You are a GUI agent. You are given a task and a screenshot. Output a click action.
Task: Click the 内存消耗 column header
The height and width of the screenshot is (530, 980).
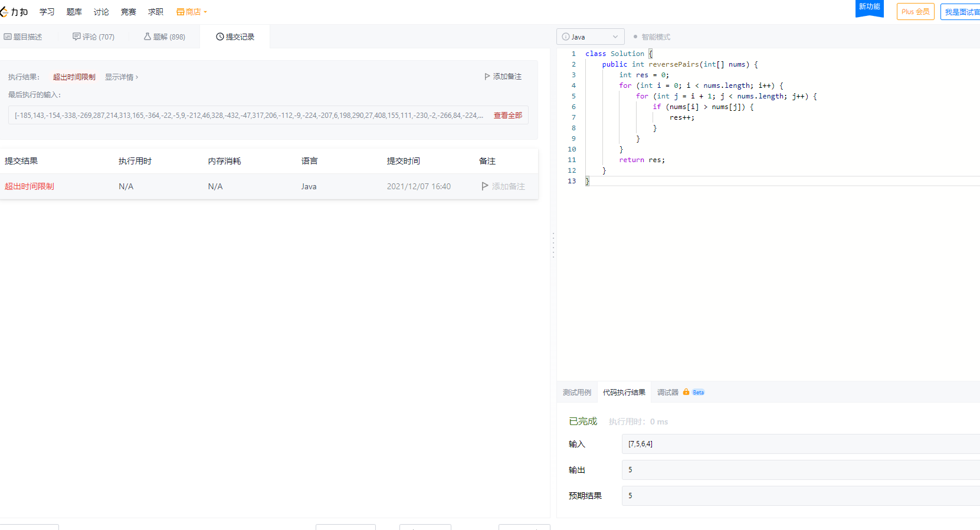225,161
